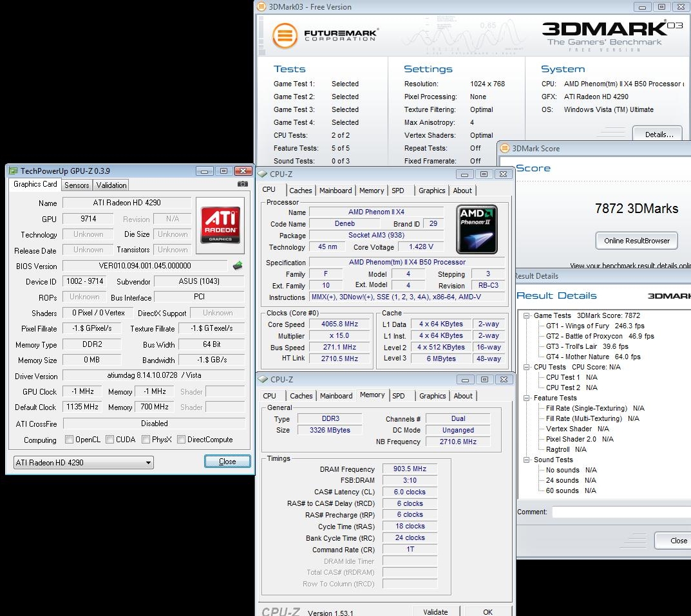
Task: Click the GPU-Z screenshot camera icon
Action: coord(242,184)
